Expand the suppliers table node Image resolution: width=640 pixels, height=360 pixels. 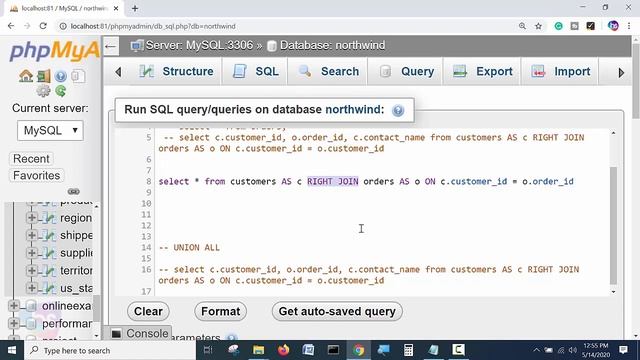(31, 253)
